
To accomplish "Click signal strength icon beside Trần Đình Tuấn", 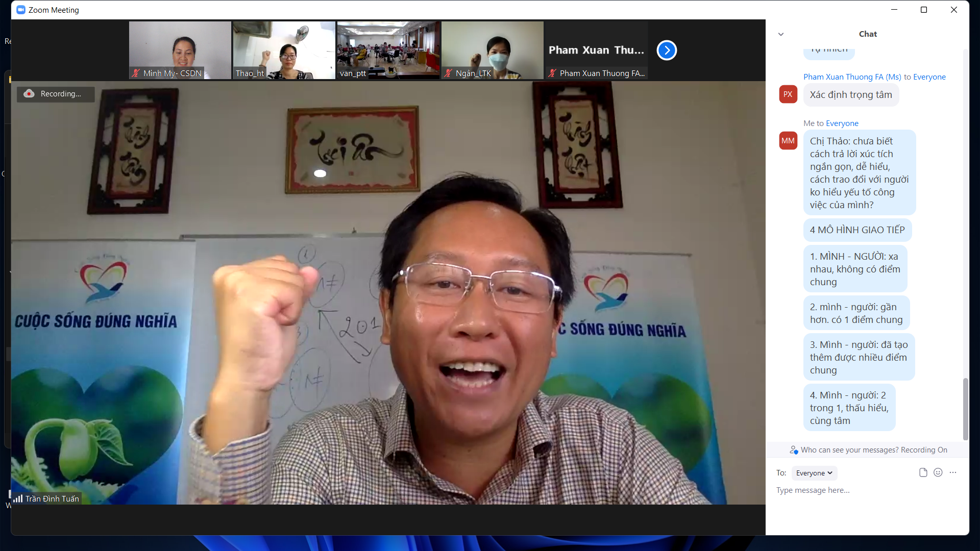I will [18, 498].
